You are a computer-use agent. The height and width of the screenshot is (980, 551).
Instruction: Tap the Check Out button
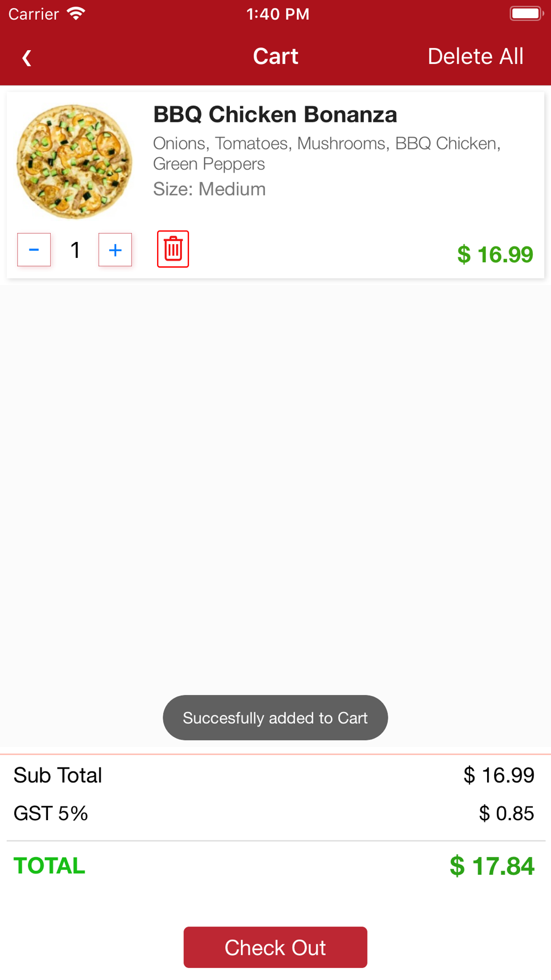(x=275, y=947)
